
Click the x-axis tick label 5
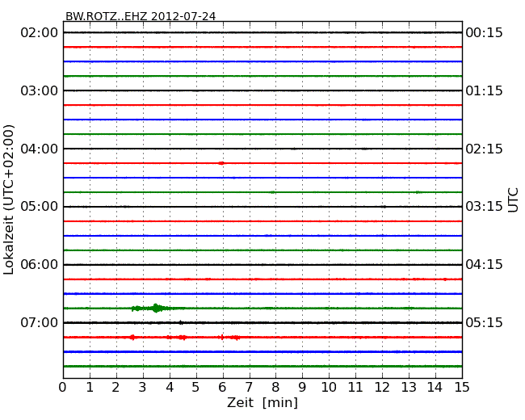[x=196, y=388]
